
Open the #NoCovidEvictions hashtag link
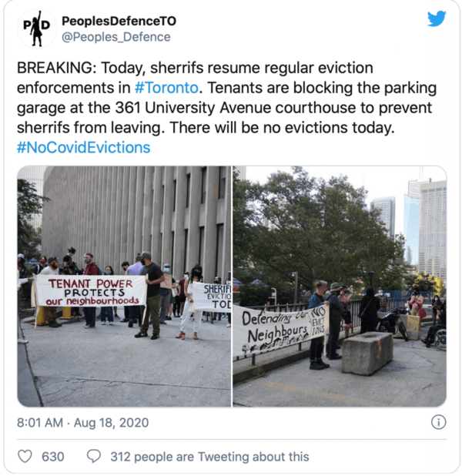(83, 148)
